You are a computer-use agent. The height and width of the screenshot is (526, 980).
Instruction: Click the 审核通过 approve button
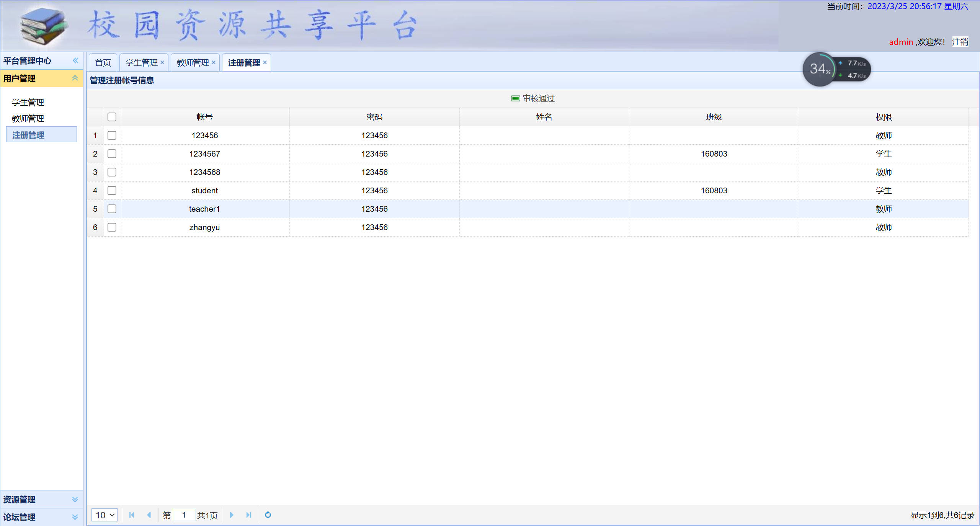pos(533,98)
